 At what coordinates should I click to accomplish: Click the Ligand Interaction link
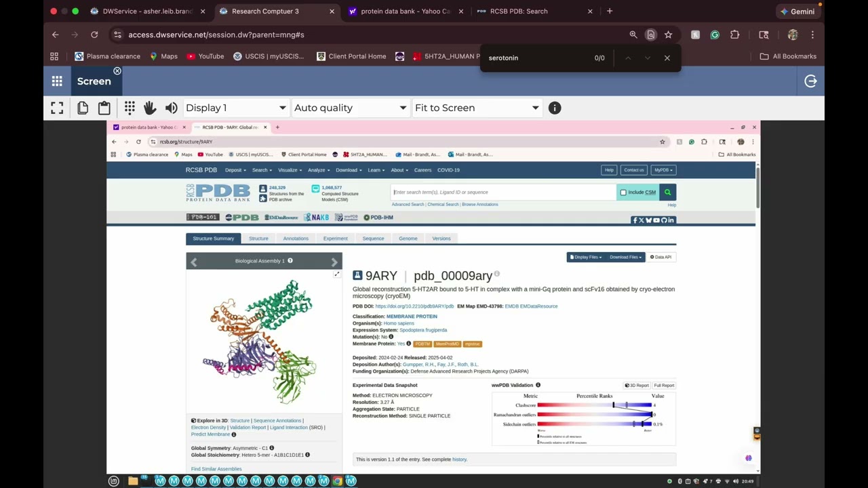[288, 428]
